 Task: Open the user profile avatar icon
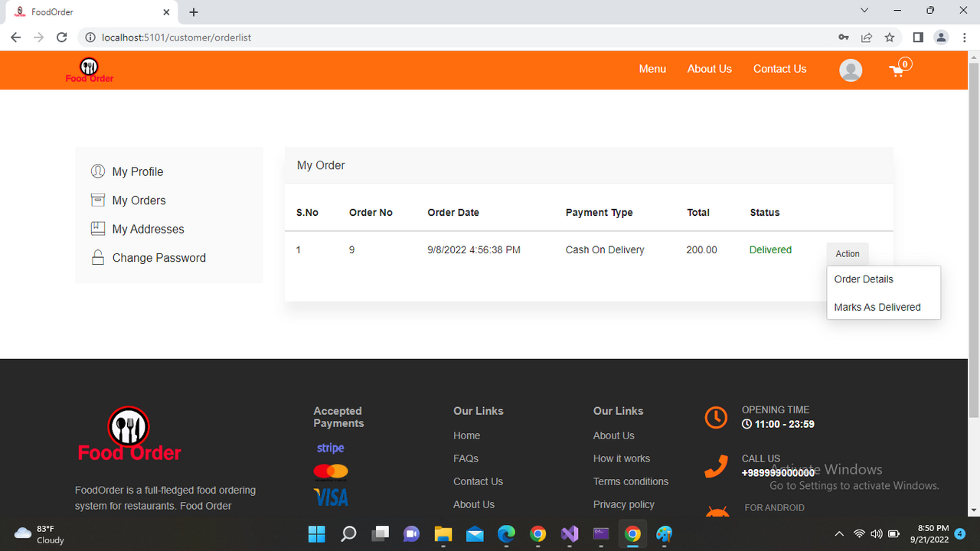(851, 70)
